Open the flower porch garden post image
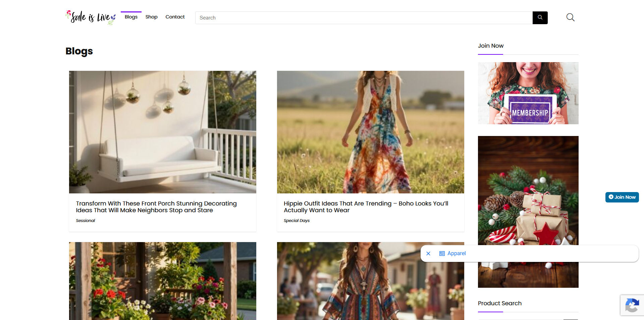Image resolution: width=644 pixels, height=320 pixels. point(163,281)
